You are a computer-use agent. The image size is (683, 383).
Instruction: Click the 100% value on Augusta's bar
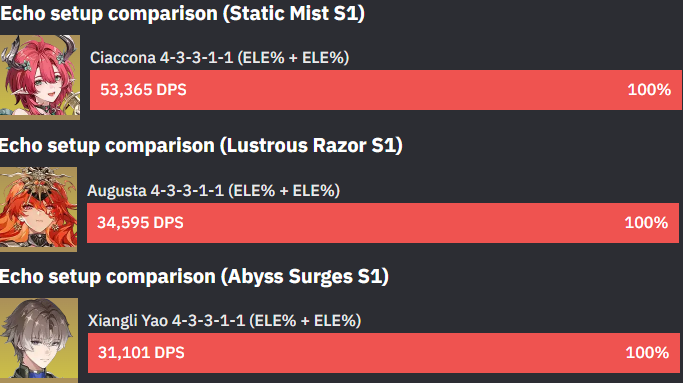point(646,223)
